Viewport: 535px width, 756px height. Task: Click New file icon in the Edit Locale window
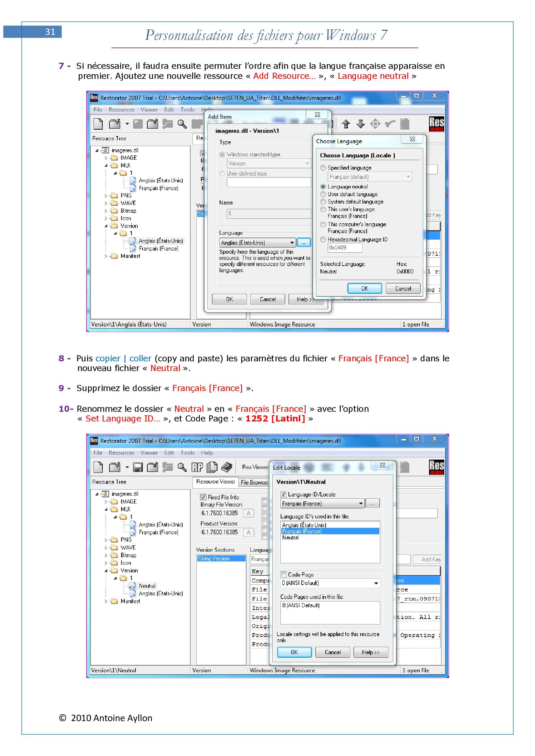point(98,467)
